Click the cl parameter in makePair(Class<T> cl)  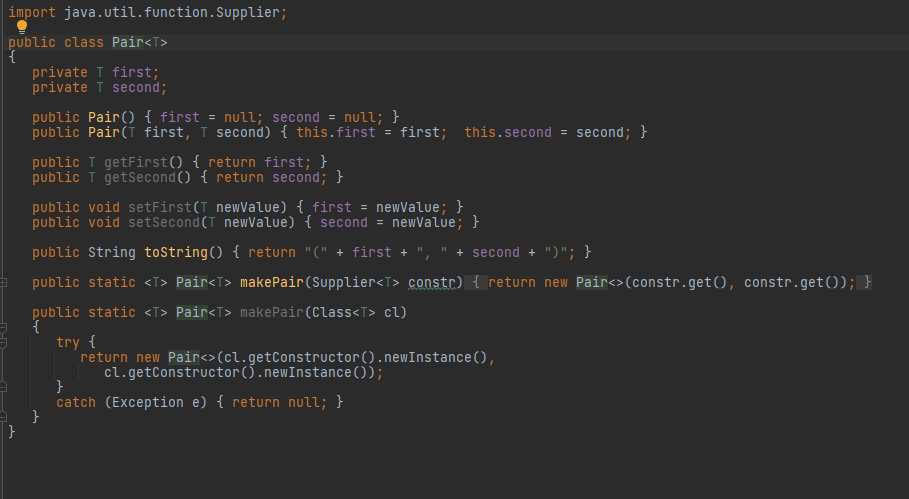(x=392, y=312)
